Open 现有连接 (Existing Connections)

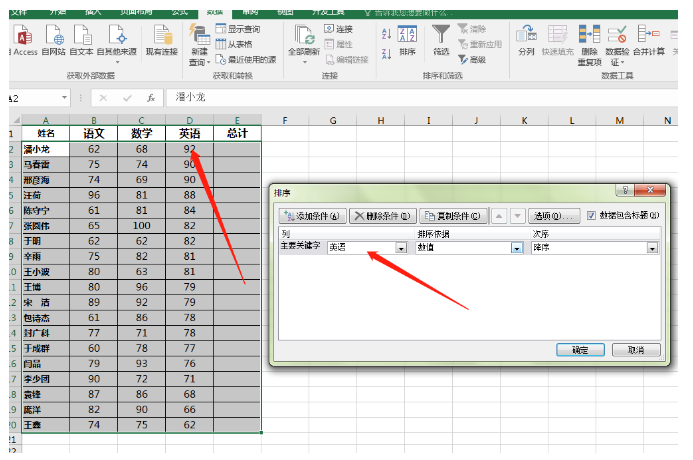(x=162, y=40)
